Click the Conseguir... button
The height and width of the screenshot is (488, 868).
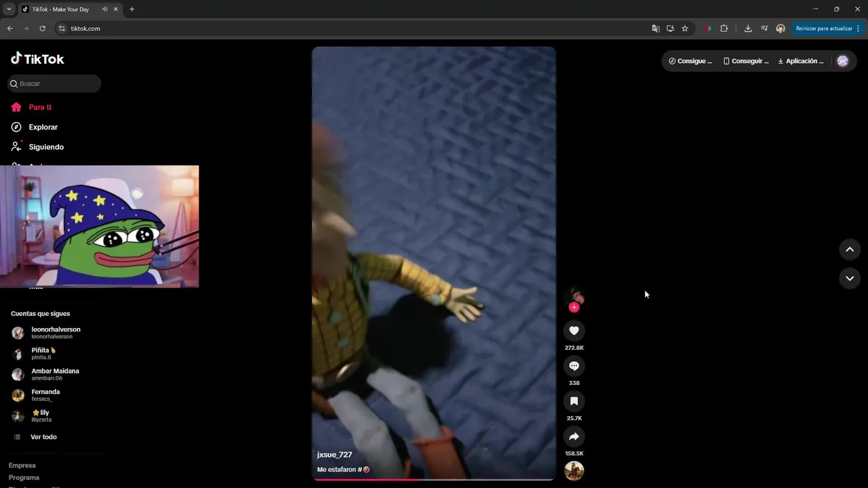click(x=746, y=61)
